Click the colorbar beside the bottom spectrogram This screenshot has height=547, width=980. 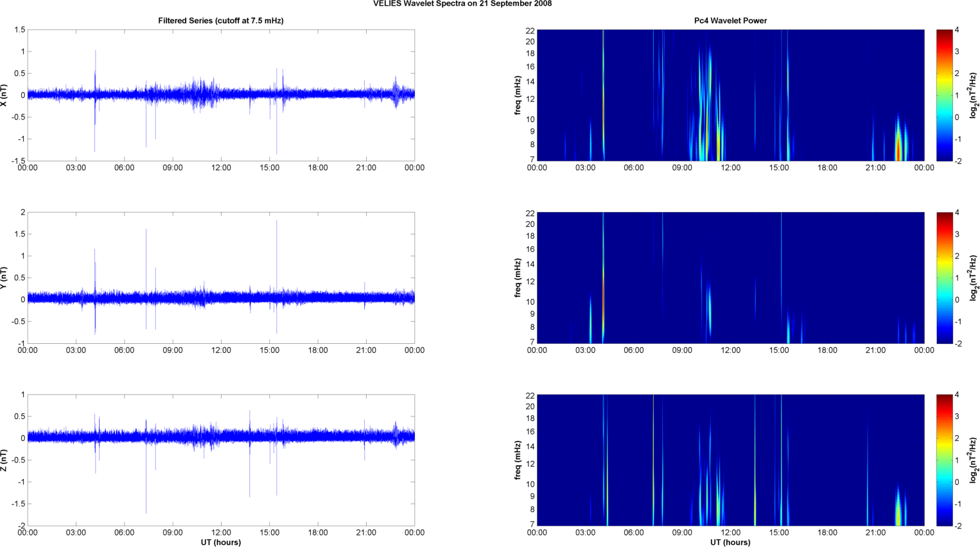(x=945, y=460)
